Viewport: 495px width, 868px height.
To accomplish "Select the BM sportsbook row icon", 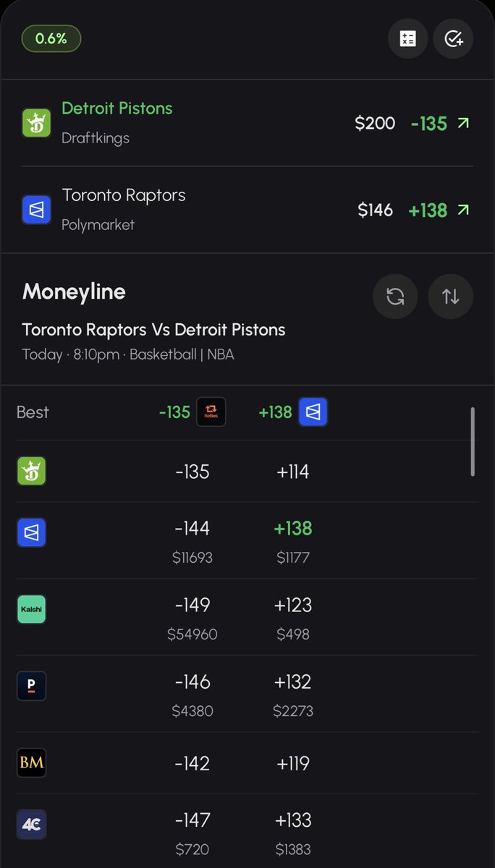I will [32, 762].
